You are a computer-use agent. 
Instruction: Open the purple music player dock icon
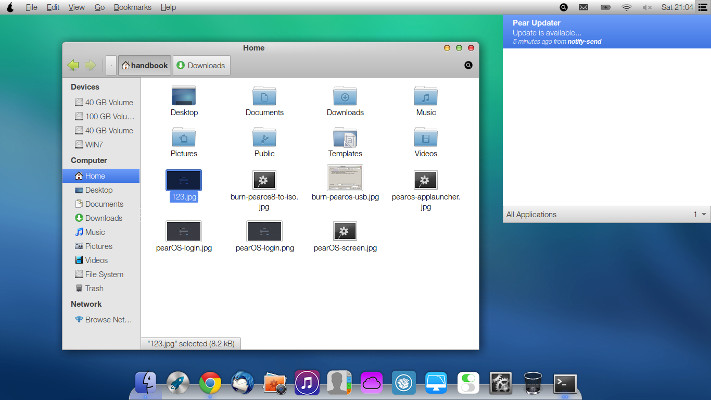(307, 382)
